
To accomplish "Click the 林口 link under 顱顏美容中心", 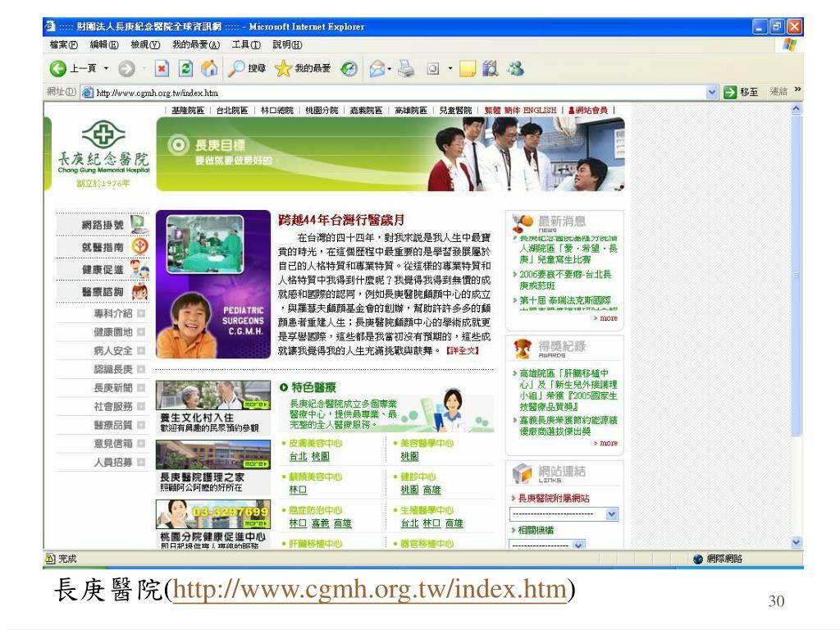I will (298, 490).
